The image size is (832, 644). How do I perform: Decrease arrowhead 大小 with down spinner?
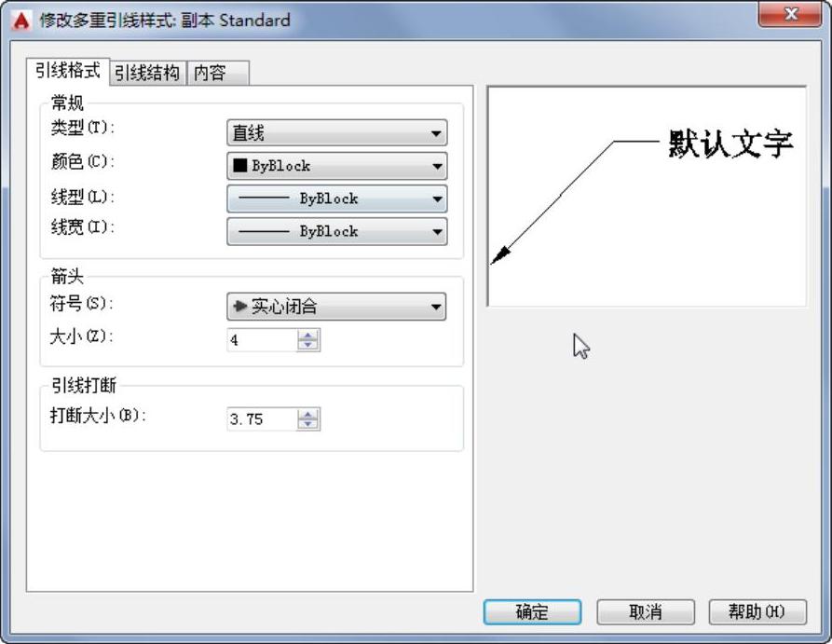(308, 346)
